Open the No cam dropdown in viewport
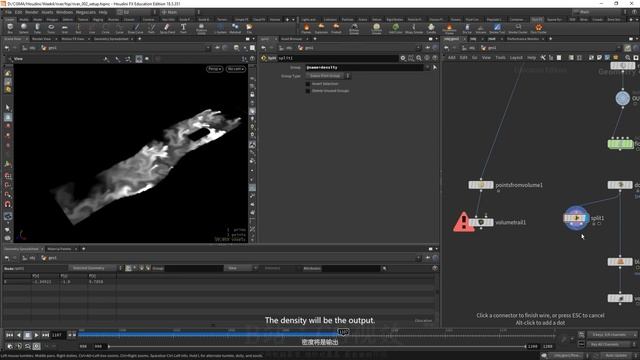This screenshot has height=360, width=640. tap(236, 69)
